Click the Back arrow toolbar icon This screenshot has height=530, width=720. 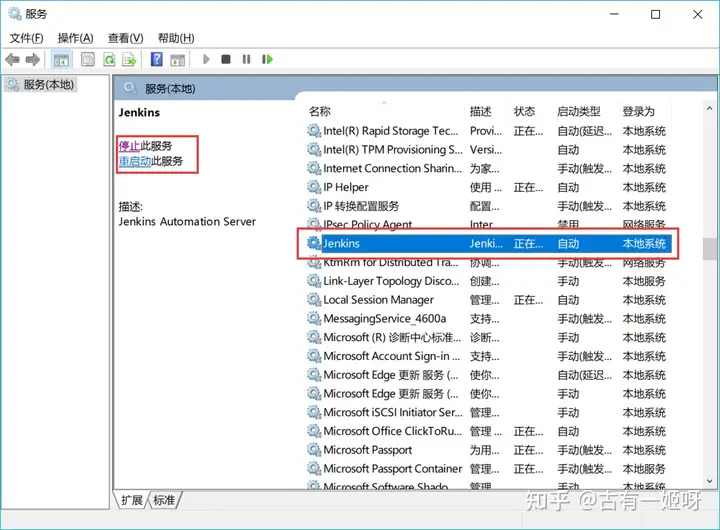click(x=13, y=59)
